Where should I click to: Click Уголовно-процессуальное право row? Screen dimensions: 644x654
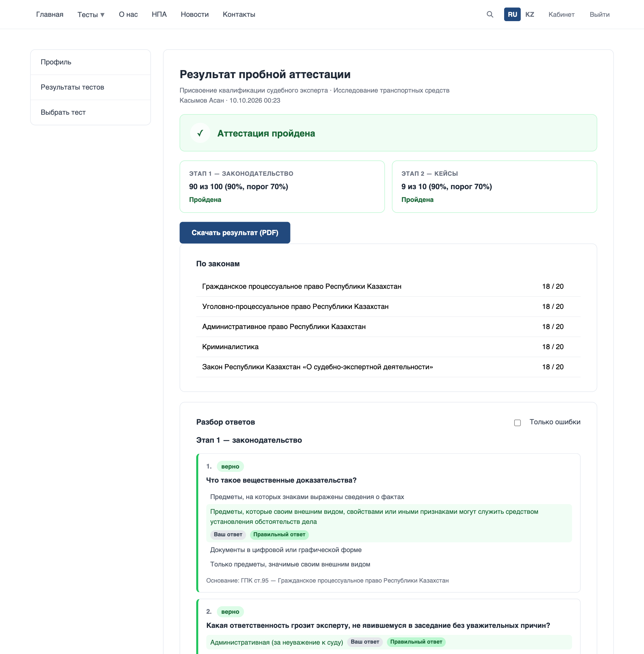pyautogui.click(x=388, y=307)
